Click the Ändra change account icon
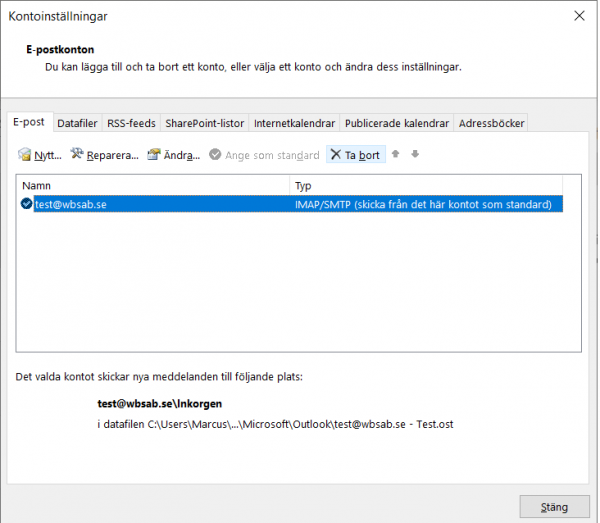Viewport: 600px width, 523px height. tap(154, 155)
